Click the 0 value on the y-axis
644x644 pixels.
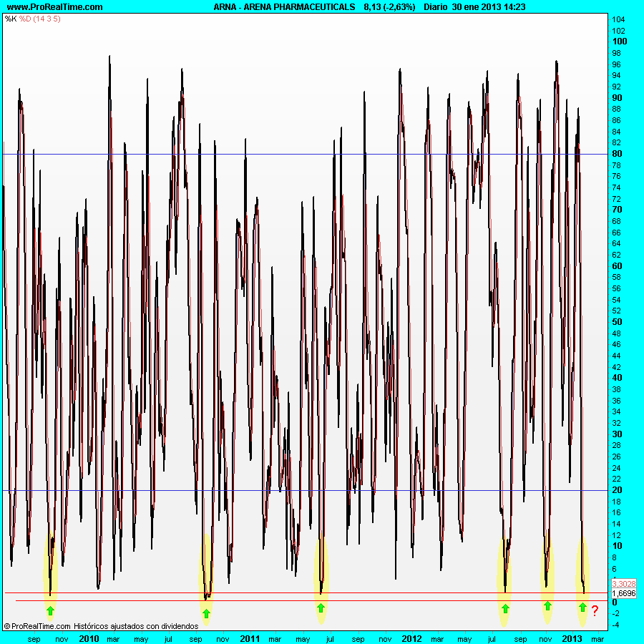pos(615,602)
